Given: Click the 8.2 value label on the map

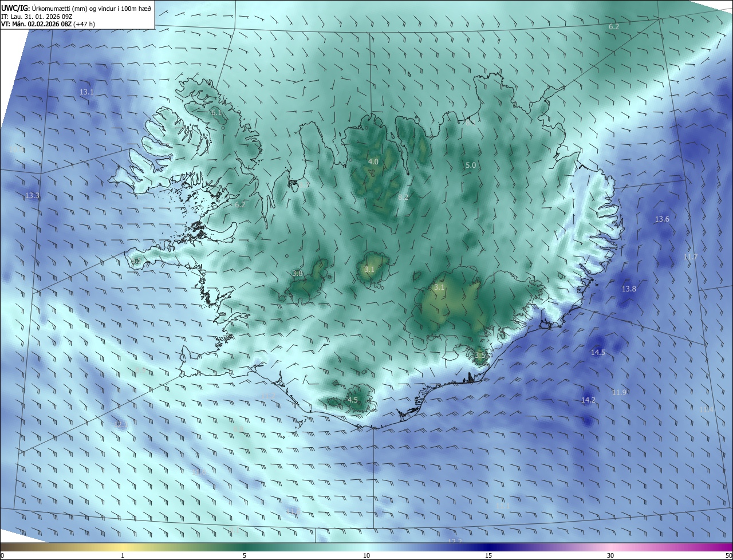Looking at the screenshot, I should pos(403,197).
